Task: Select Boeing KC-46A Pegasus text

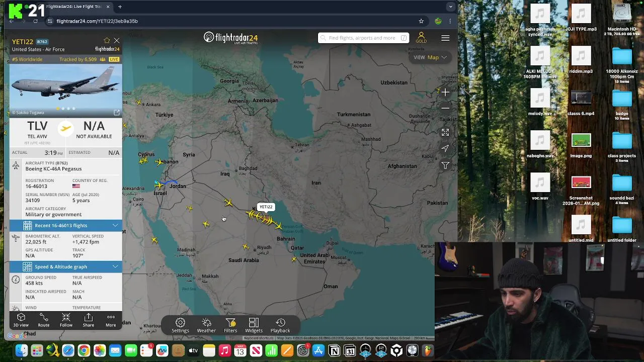Action: [53, 169]
